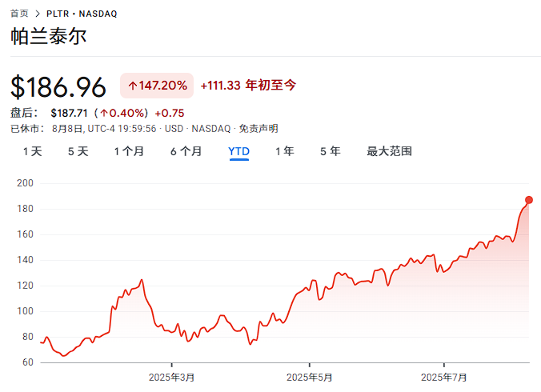Open the 首页 breadcrumb link
Image resolution: width=541 pixels, height=392 pixels.
tap(19, 14)
